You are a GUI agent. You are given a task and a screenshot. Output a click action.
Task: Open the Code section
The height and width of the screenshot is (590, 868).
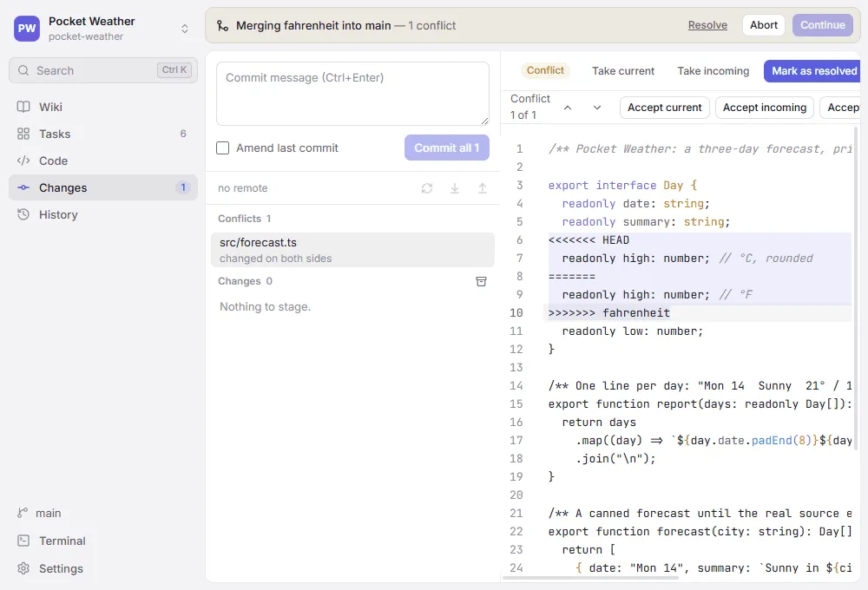click(103, 161)
